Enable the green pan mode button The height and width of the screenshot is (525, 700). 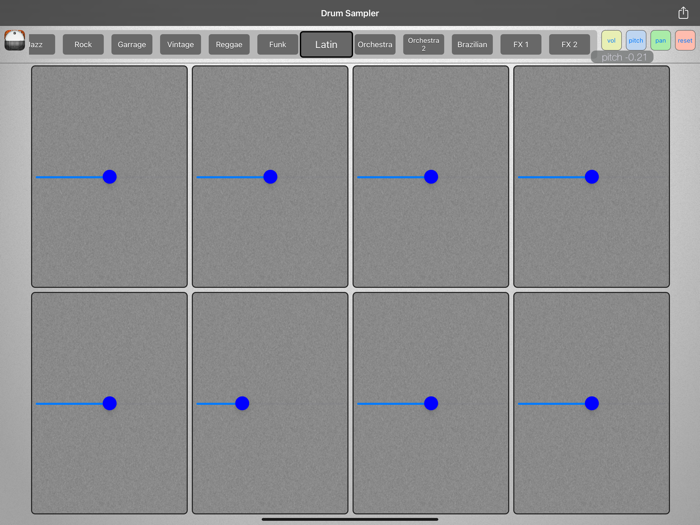(x=661, y=41)
